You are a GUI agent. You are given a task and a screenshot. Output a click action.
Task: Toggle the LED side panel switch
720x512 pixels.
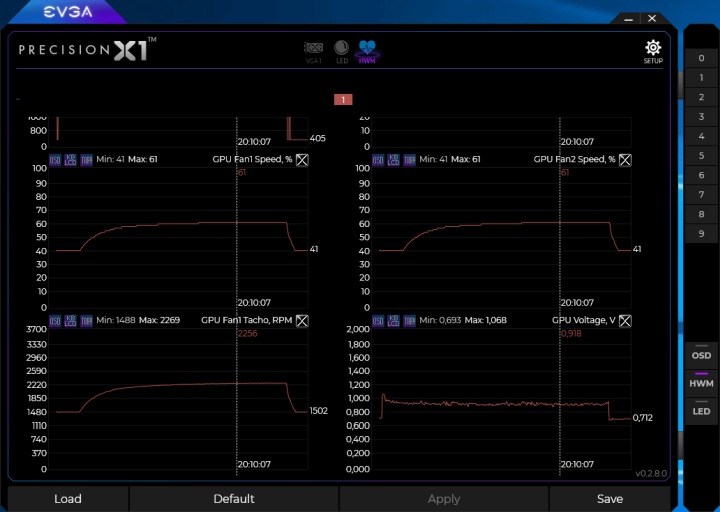tap(701, 409)
